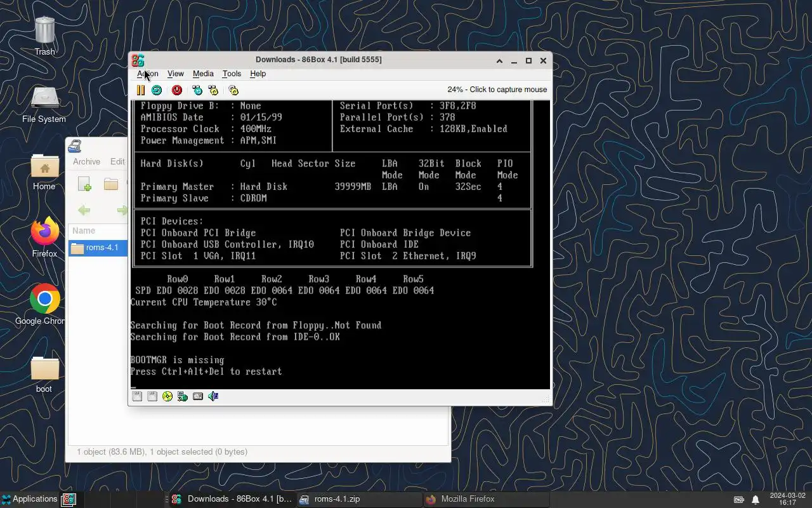The width and height of the screenshot is (812, 508).
Task: Click the battery icon in the system tray
Action: 739,500
